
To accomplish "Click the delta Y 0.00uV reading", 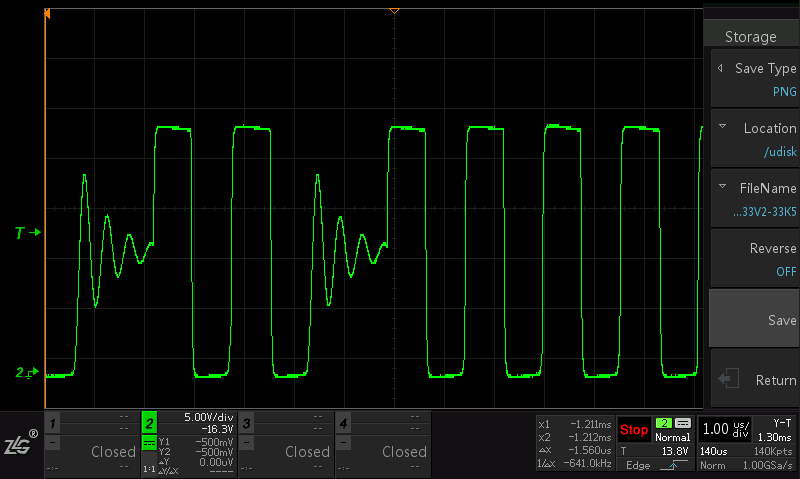I will coord(216,462).
